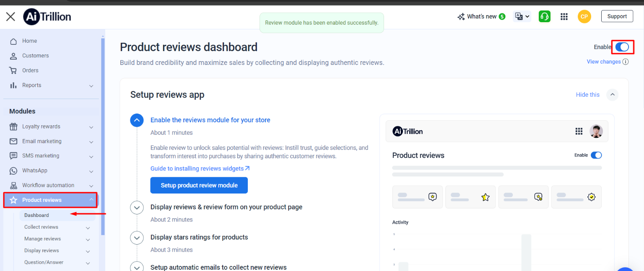Expand the Manage reviews chevron
This screenshot has width=644, height=271.
[x=88, y=240]
